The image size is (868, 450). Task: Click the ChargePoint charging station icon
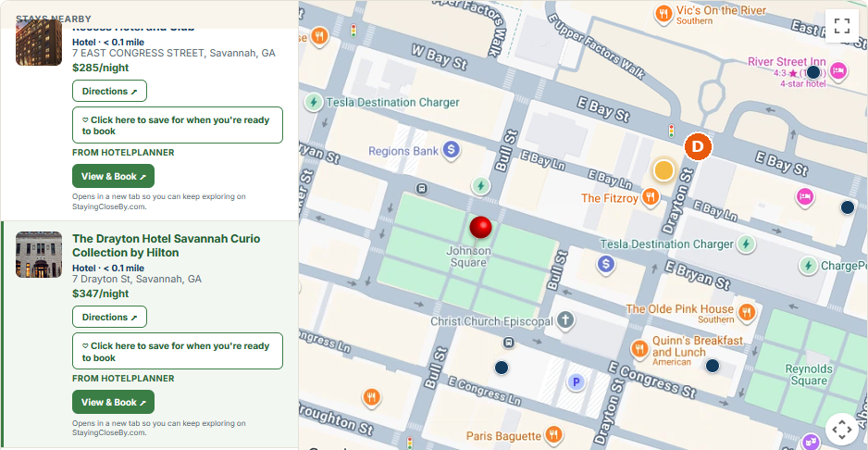[808, 266]
